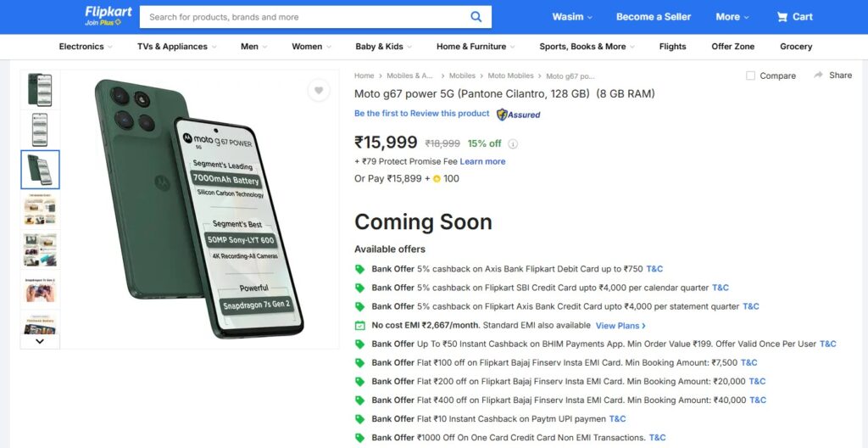
Task: Click the search magnifier icon
Action: [476, 17]
